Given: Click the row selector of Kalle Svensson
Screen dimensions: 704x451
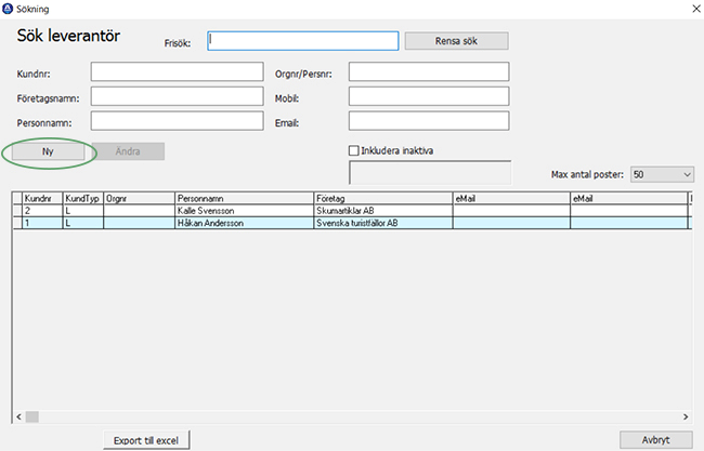Looking at the screenshot, I should pos(18,211).
